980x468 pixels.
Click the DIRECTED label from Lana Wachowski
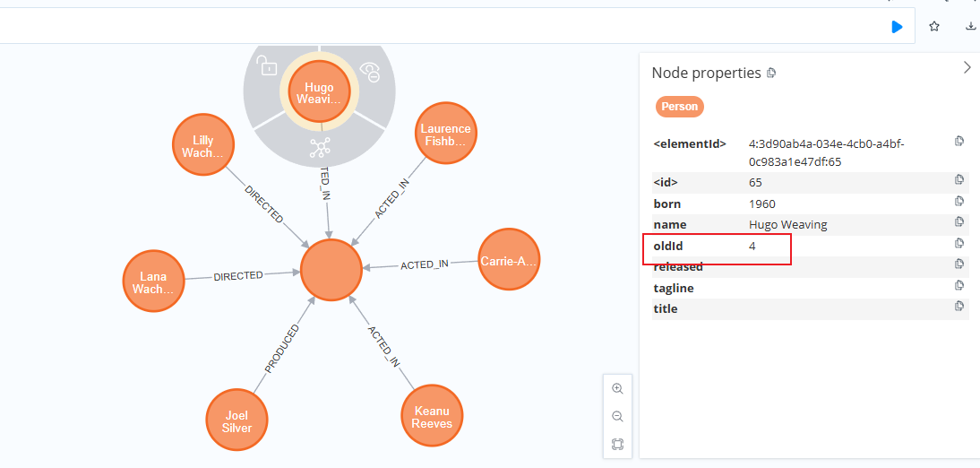click(x=238, y=276)
